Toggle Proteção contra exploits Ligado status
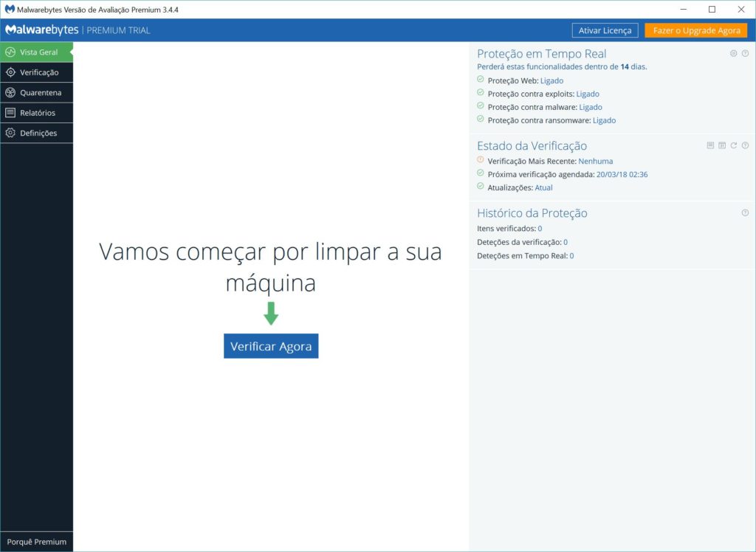756x552 pixels. click(x=588, y=94)
